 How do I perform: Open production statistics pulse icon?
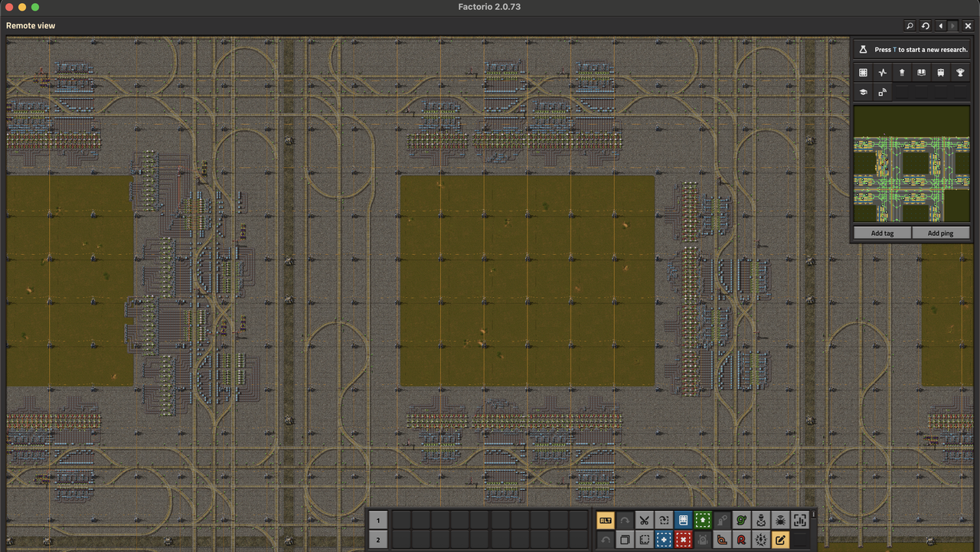[883, 73]
